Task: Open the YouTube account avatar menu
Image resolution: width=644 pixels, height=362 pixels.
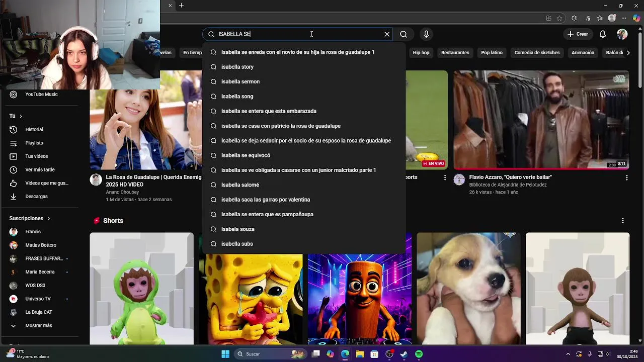Action: click(622, 34)
